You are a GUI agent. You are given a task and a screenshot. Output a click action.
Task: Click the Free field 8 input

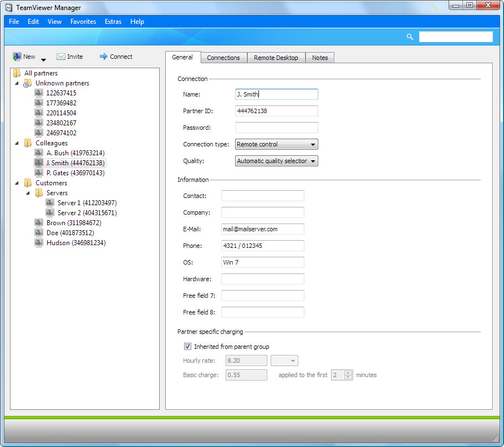pyautogui.click(x=263, y=312)
